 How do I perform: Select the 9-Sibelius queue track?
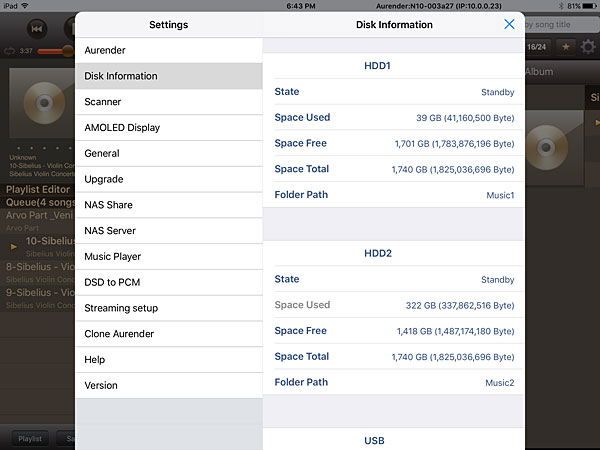click(38, 298)
